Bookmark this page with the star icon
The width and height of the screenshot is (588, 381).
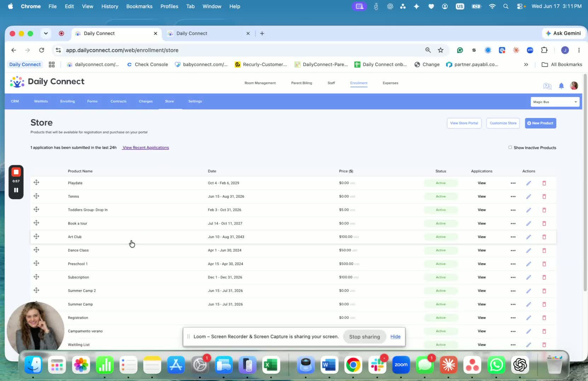point(440,50)
